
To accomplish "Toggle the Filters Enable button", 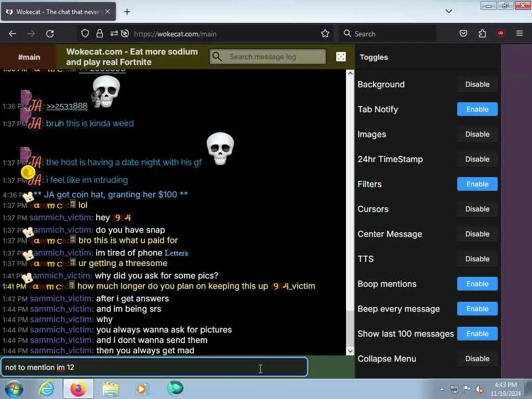I will [477, 184].
